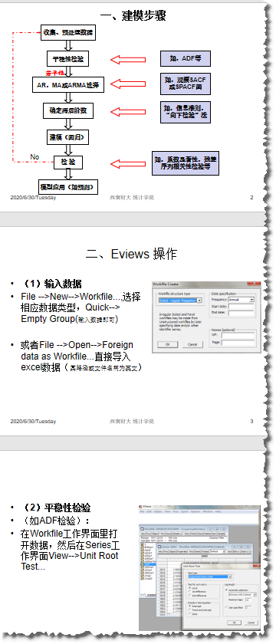The width and height of the screenshot is (276, 644).
Task: Cancel the Workfile Create dialog
Action: click(x=192, y=344)
